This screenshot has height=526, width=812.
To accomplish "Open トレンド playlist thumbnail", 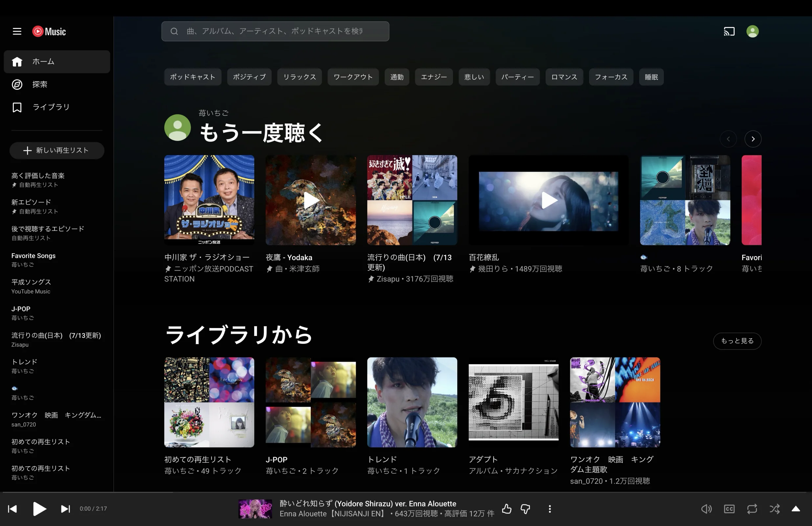I will [x=412, y=402].
